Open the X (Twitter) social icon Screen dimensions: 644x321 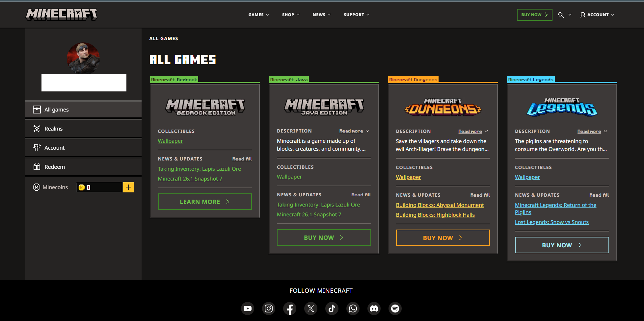click(311, 309)
